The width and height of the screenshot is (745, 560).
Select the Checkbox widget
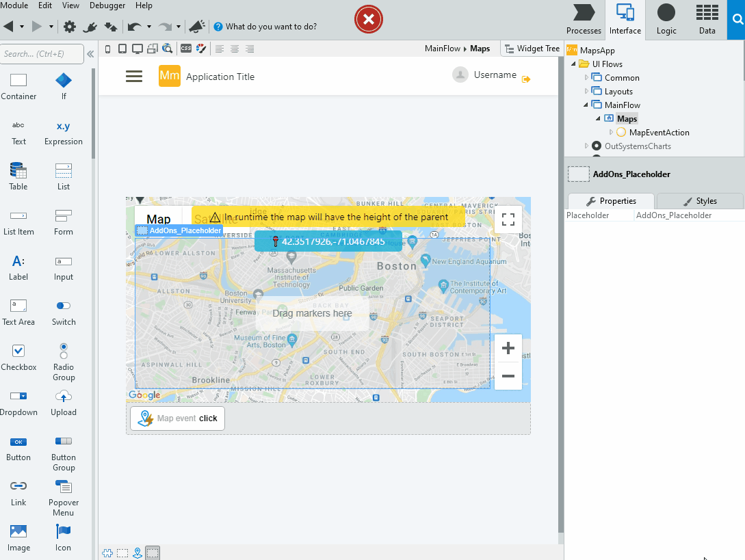18,358
